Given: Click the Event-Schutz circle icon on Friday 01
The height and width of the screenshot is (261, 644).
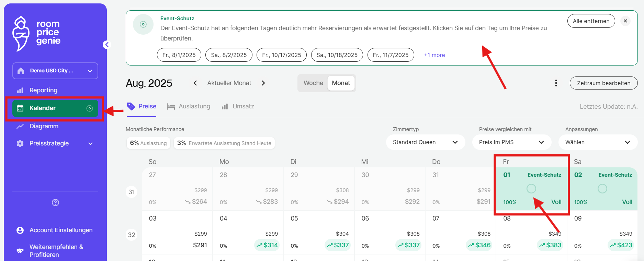Looking at the screenshot, I should [531, 189].
